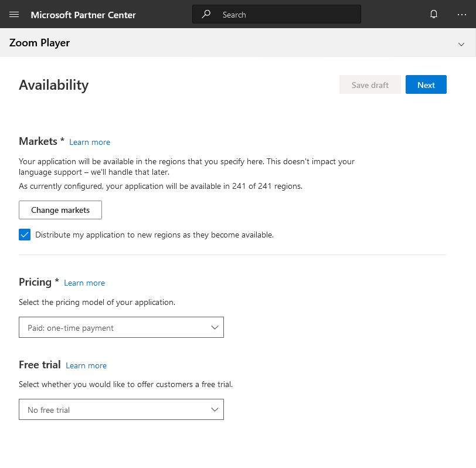Click the Free trial dropdown chevron arrow
The image size is (476, 468).
(x=215, y=409)
